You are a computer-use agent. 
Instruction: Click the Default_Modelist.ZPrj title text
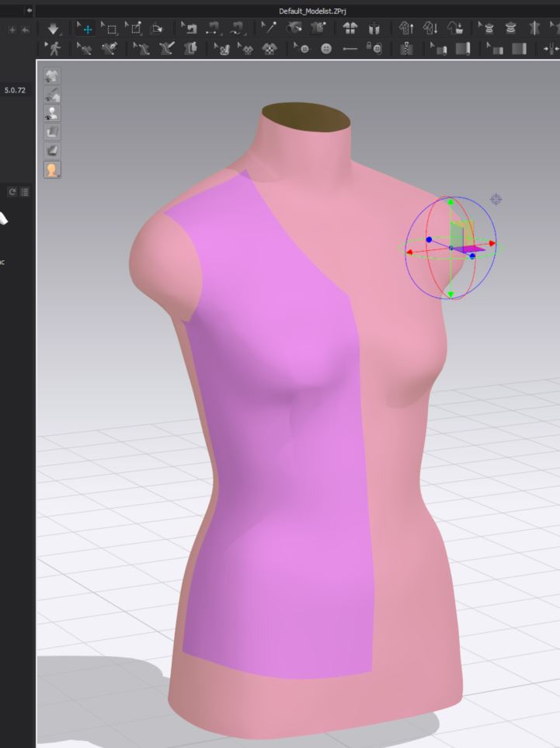tap(312, 11)
